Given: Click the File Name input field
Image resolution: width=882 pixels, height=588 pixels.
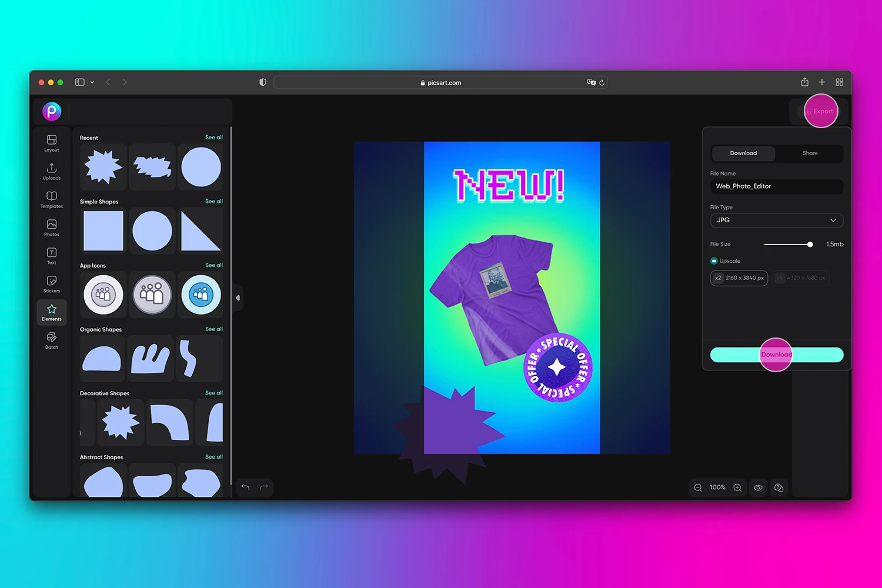Looking at the screenshot, I should pyautogui.click(x=776, y=186).
